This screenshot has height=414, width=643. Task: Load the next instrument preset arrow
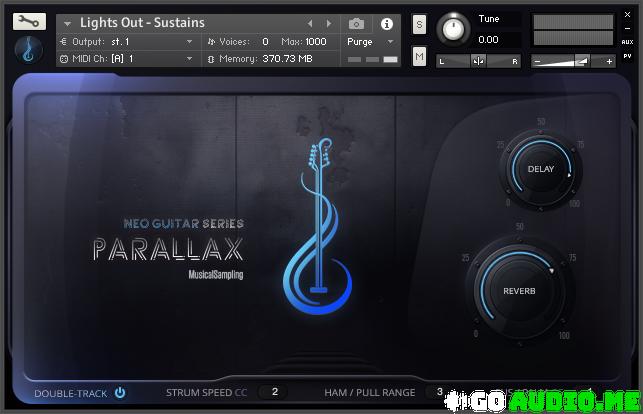click(328, 23)
